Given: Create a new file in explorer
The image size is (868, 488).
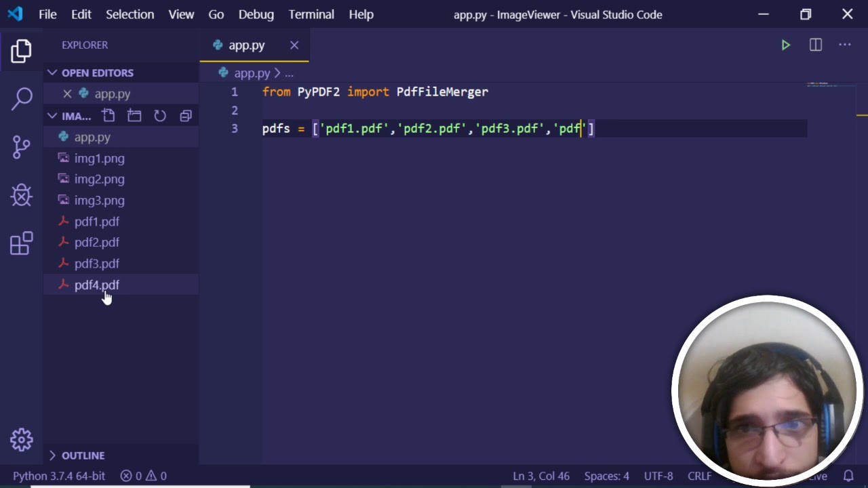Looking at the screenshot, I should coord(108,116).
